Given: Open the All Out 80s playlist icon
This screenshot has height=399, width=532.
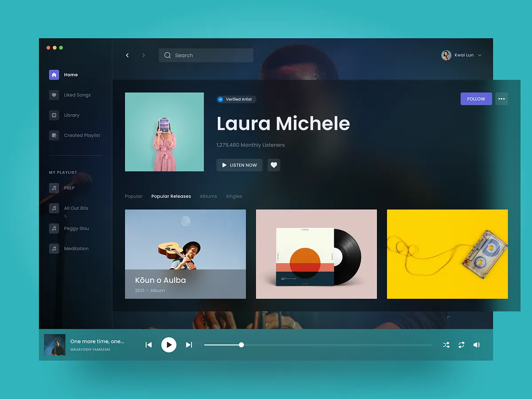Looking at the screenshot, I should coord(54,208).
